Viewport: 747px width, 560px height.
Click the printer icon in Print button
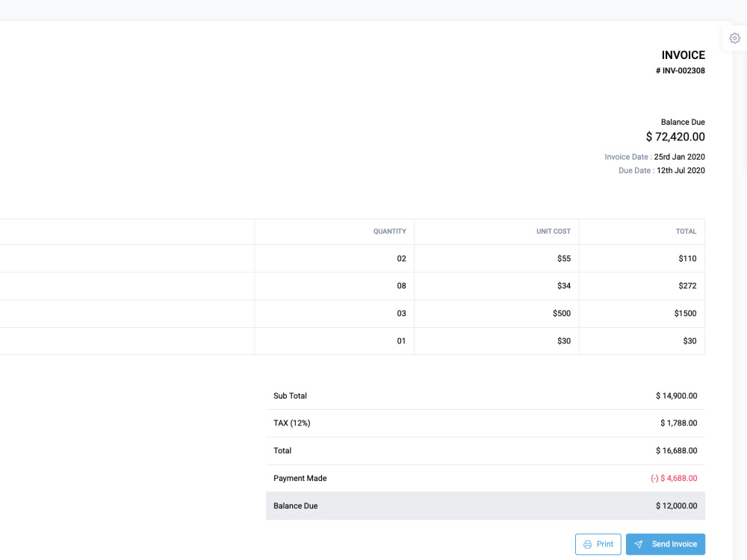tap(587, 544)
